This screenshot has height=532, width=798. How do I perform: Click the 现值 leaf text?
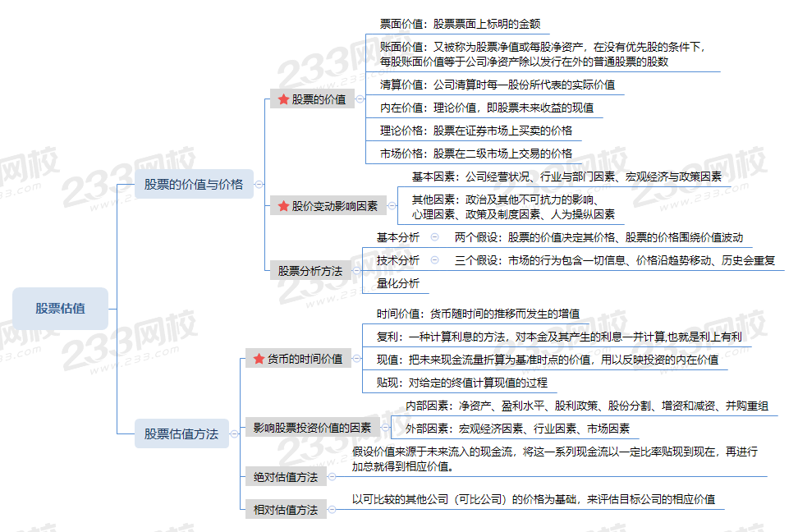click(548, 360)
